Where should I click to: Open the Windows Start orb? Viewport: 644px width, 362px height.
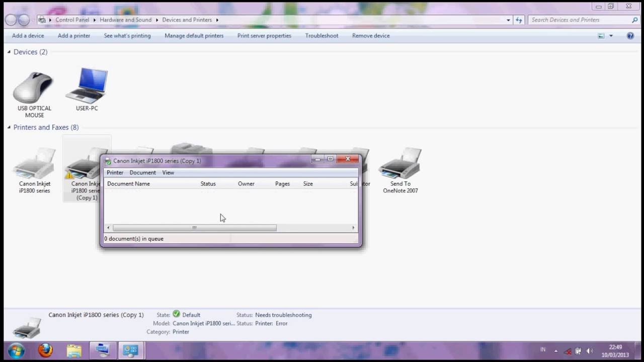(x=16, y=350)
